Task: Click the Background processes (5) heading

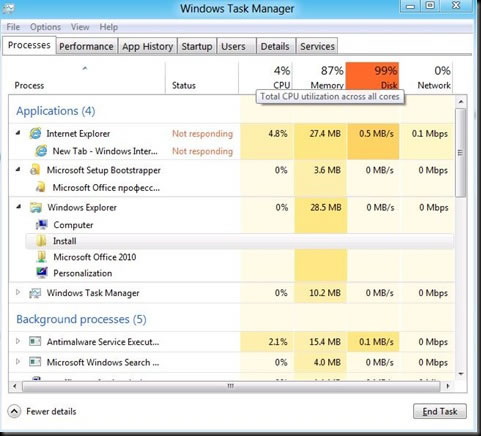Action: [x=81, y=319]
